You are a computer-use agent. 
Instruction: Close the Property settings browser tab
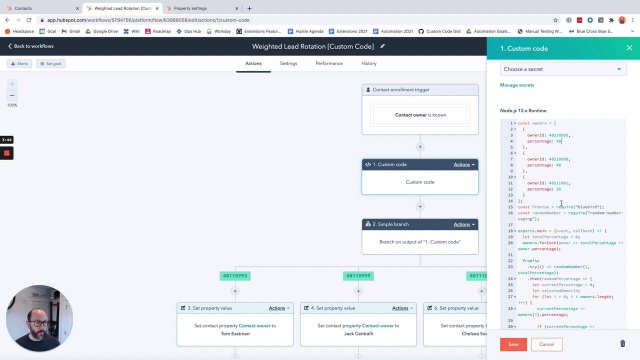pos(236,9)
